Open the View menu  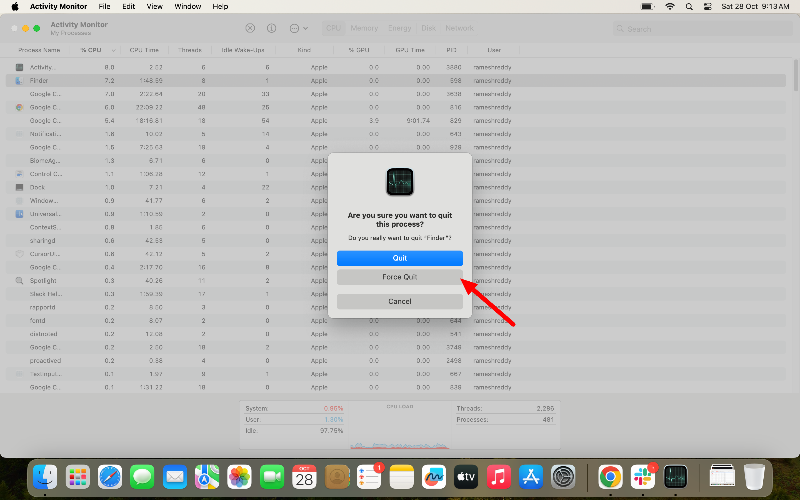(x=155, y=7)
